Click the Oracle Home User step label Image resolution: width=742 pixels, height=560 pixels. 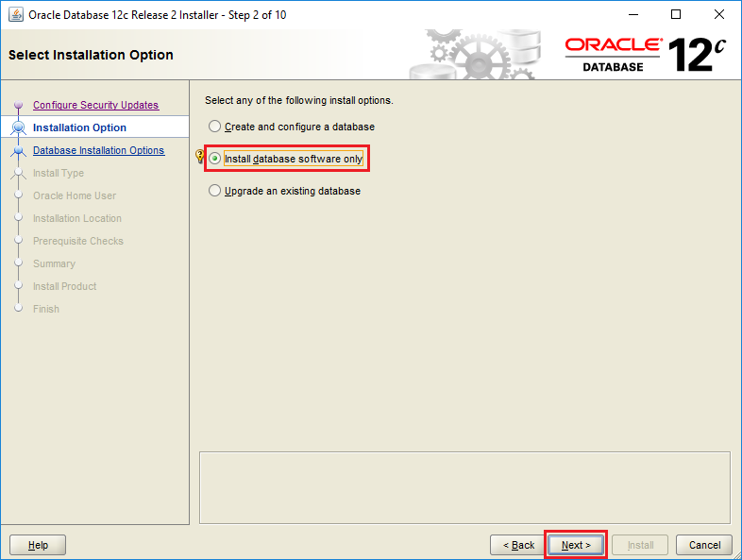click(x=75, y=196)
